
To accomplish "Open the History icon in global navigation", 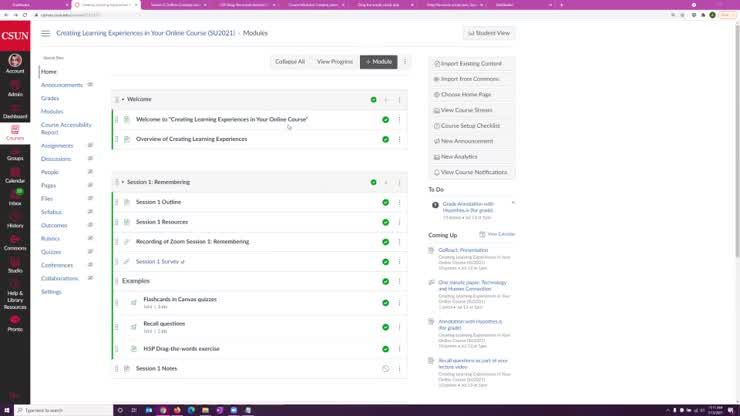I will pyautogui.click(x=15, y=221).
